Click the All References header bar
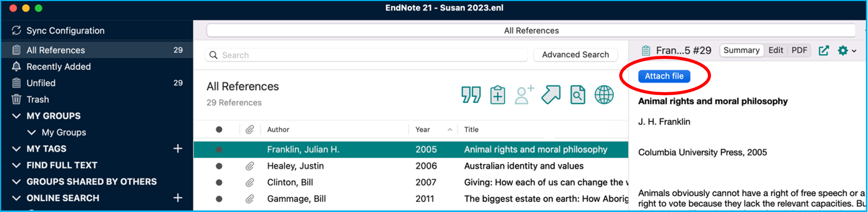This screenshot has height=212, width=868. click(x=531, y=30)
